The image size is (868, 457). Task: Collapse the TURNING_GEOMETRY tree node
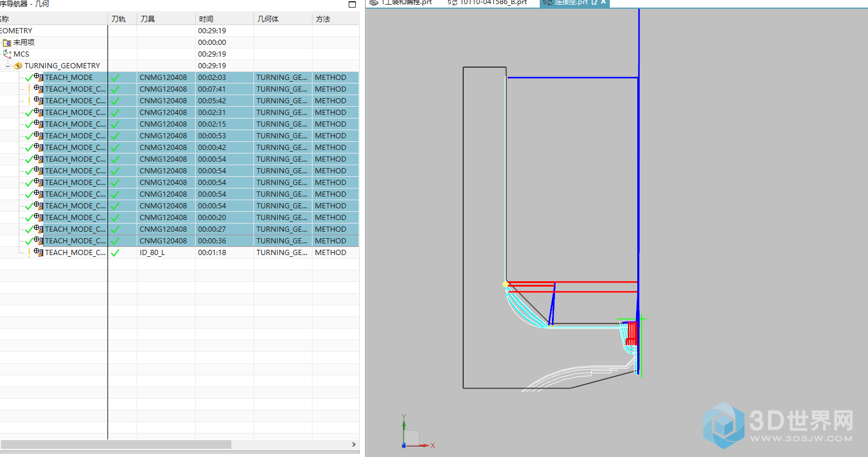[8, 66]
